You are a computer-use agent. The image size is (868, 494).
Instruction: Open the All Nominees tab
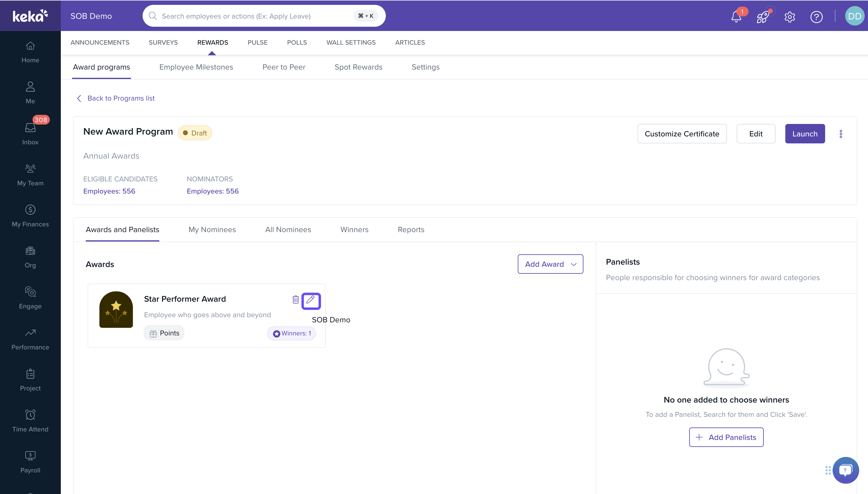pos(288,230)
